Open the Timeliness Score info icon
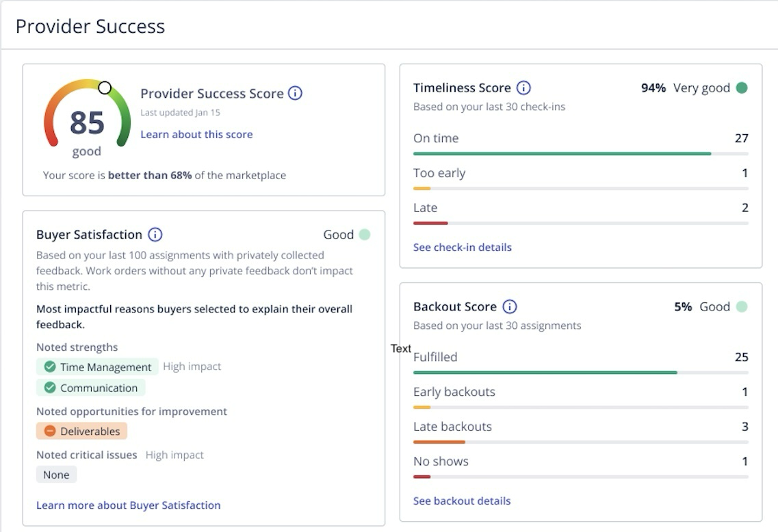Image resolution: width=778 pixels, height=532 pixels. pyautogui.click(x=523, y=88)
